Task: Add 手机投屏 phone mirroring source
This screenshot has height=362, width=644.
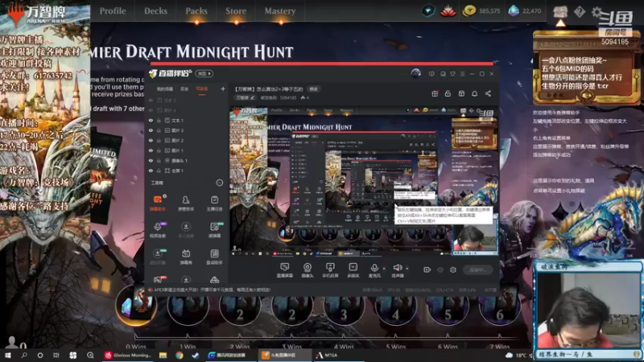Action: pyautogui.click(x=330, y=270)
